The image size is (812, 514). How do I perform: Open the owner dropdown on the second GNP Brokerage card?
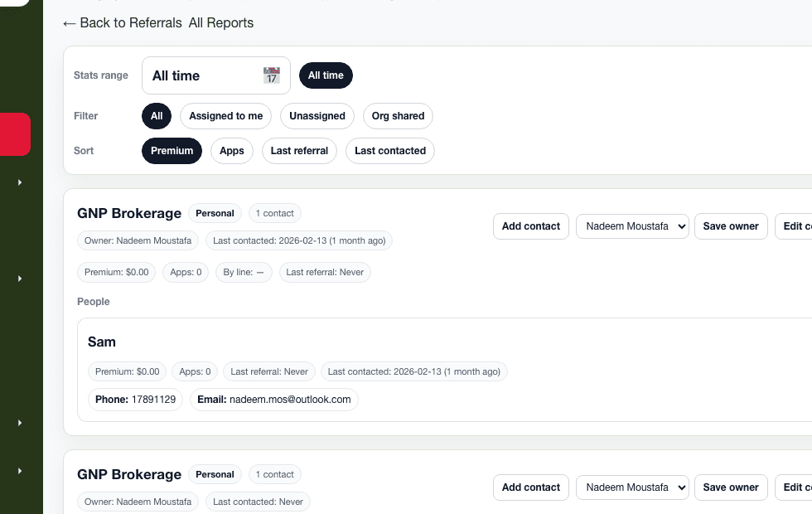632,487
